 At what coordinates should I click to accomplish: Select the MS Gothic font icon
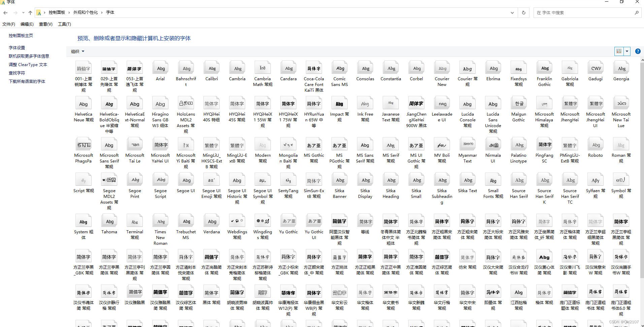coord(314,145)
